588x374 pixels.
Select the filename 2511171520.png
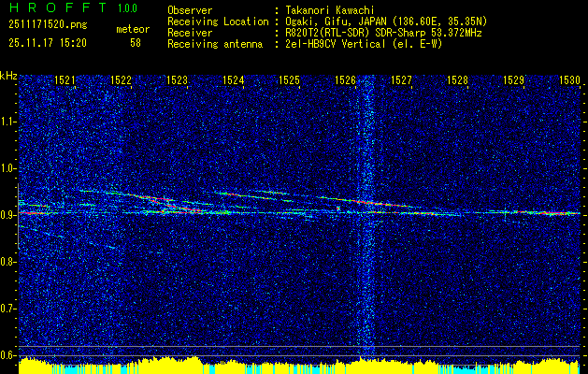[x=48, y=25]
